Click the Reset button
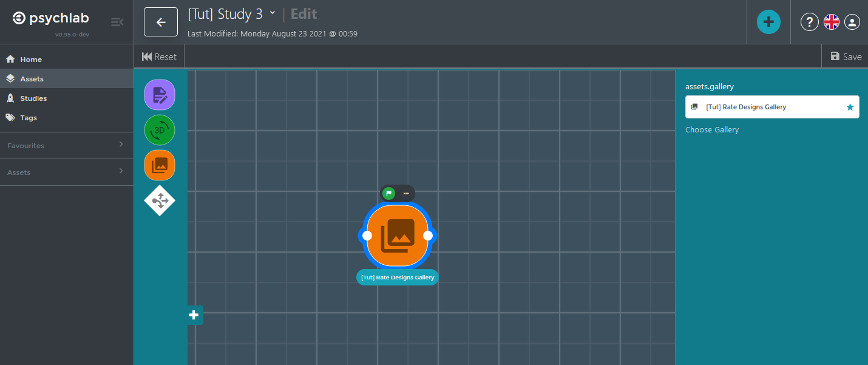The image size is (868, 365). pos(158,56)
